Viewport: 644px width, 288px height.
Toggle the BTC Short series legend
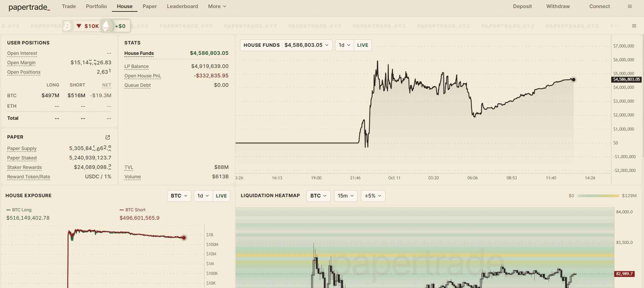tap(133, 210)
